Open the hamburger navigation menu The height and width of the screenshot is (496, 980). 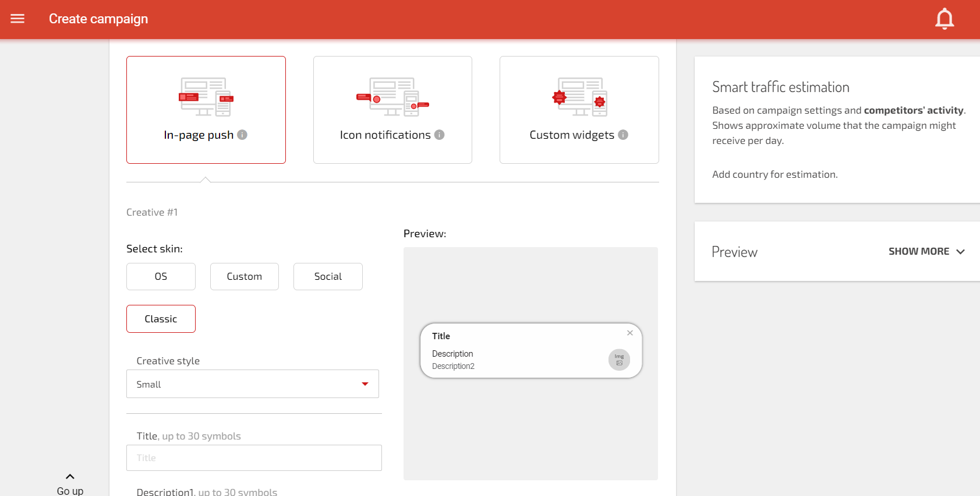pos(17,19)
